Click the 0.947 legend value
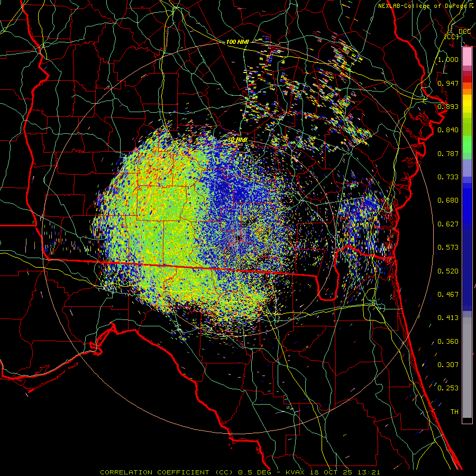Image resolution: width=476 pixels, height=476 pixels. [448, 83]
